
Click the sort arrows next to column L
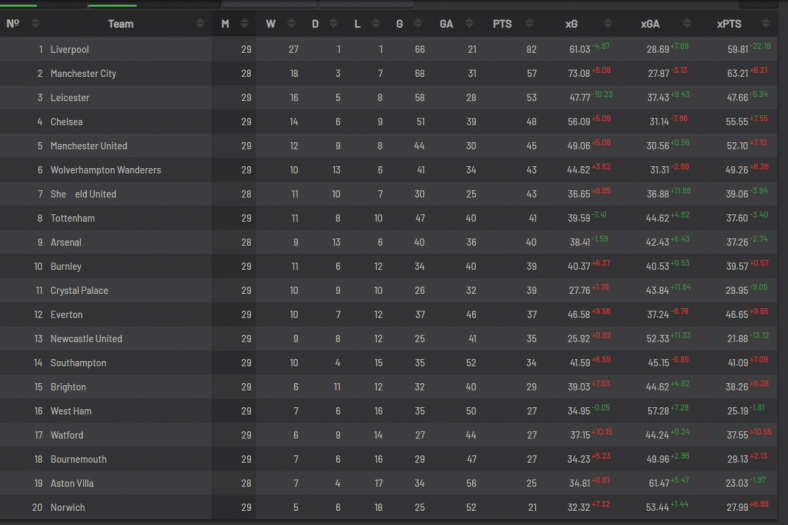pyautogui.click(x=378, y=24)
